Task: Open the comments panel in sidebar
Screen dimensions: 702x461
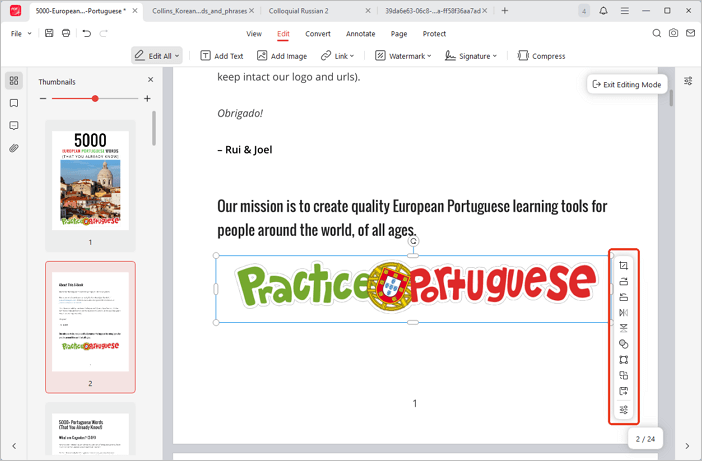Action: (14, 126)
